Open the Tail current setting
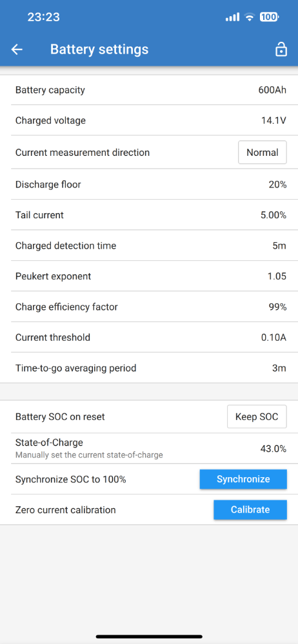Screen dimensions: 298x644 click(x=149, y=215)
